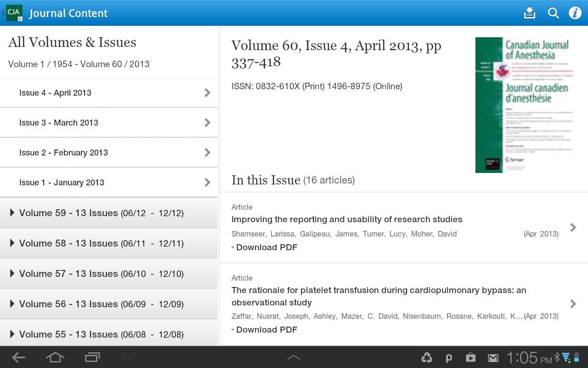The width and height of the screenshot is (588, 368).
Task: Tap the shopping bag notification icon
Action: pyautogui.click(x=470, y=357)
